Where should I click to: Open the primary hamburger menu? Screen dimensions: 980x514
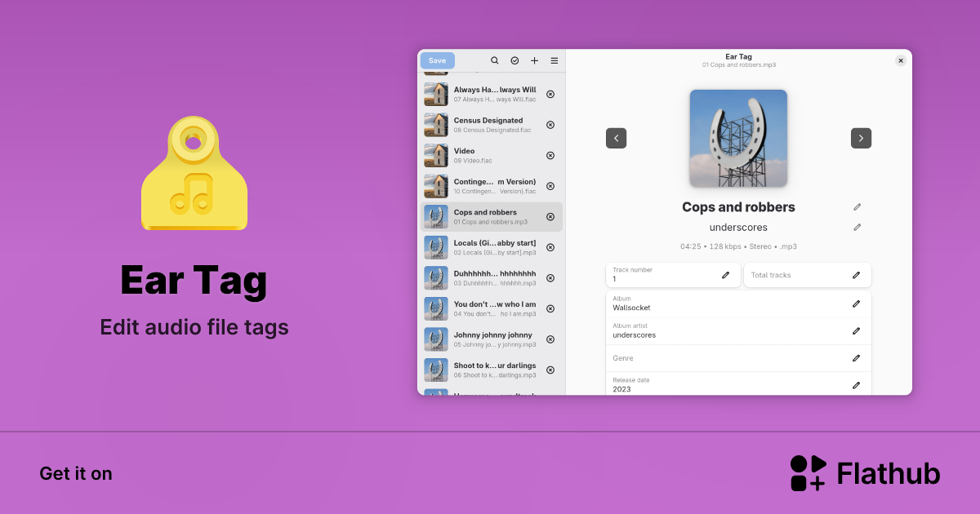pyautogui.click(x=555, y=60)
